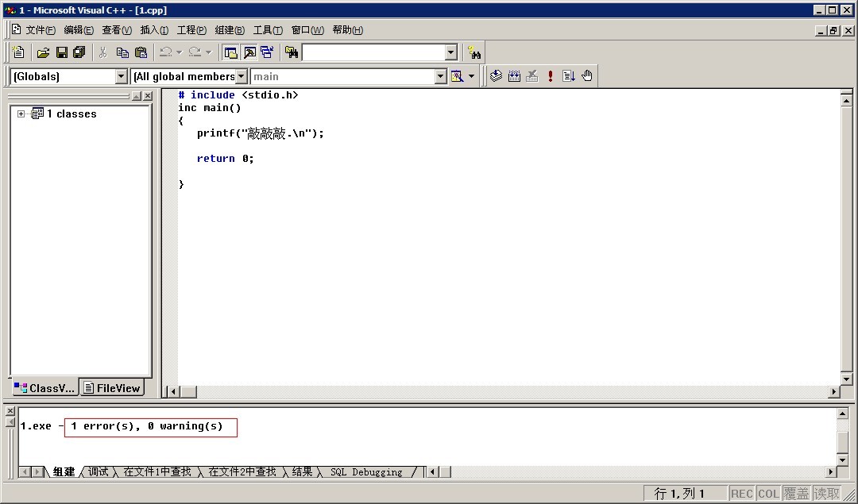Open the (Globals) class dropdown
858x504 pixels.
point(122,76)
